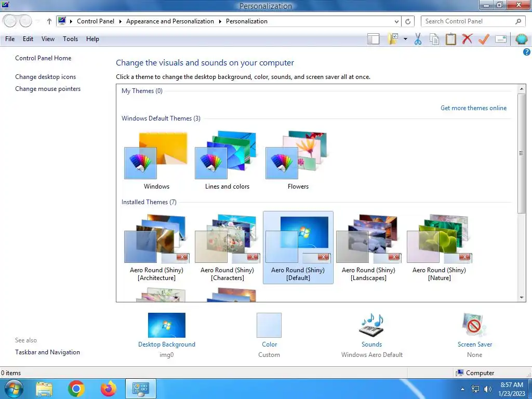Show hidden tray icons arrow
The width and height of the screenshot is (532, 399).
coord(462,389)
